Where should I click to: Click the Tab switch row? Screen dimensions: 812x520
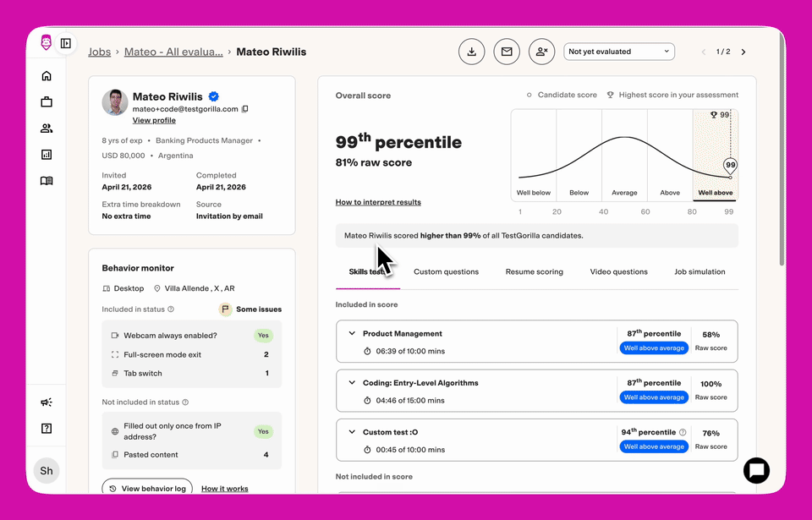pos(192,374)
